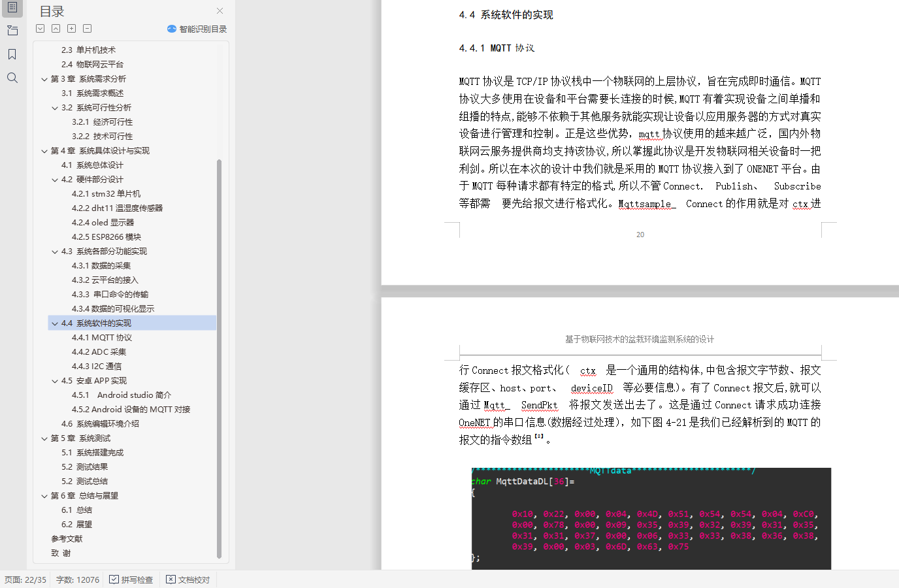Open the chapter navigation sidebar icon
Viewport: 899px width, 588px height.
click(x=12, y=31)
